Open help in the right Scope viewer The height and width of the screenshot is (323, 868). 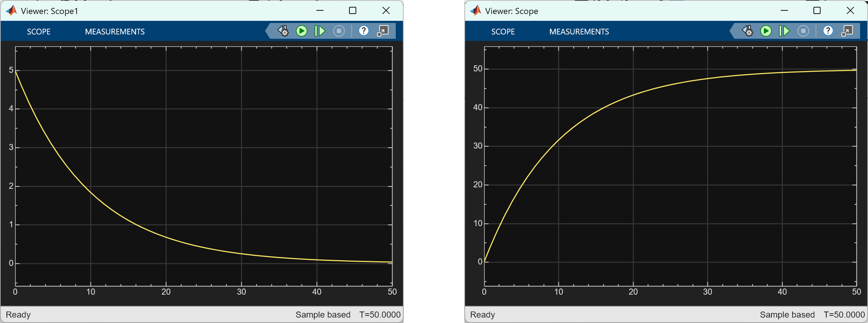[x=828, y=31]
